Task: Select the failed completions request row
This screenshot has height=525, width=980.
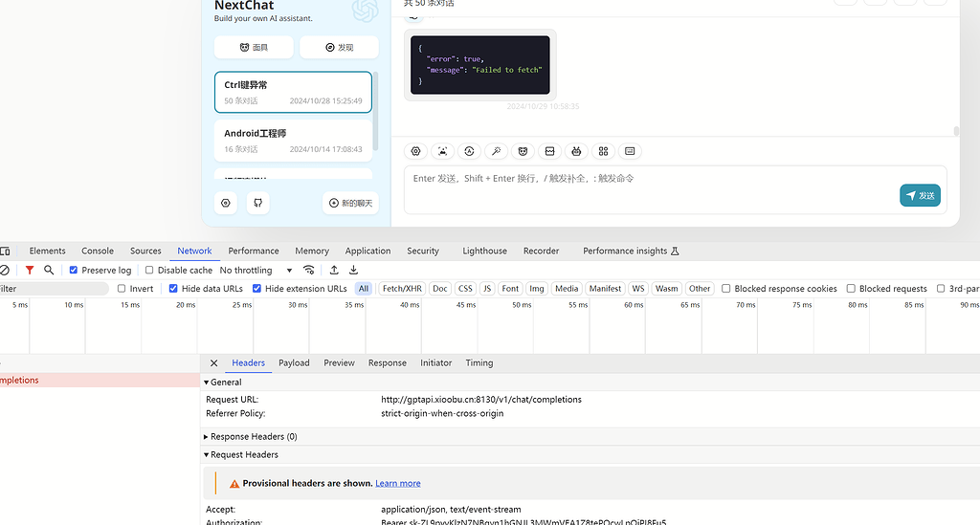Action: [x=100, y=381]
